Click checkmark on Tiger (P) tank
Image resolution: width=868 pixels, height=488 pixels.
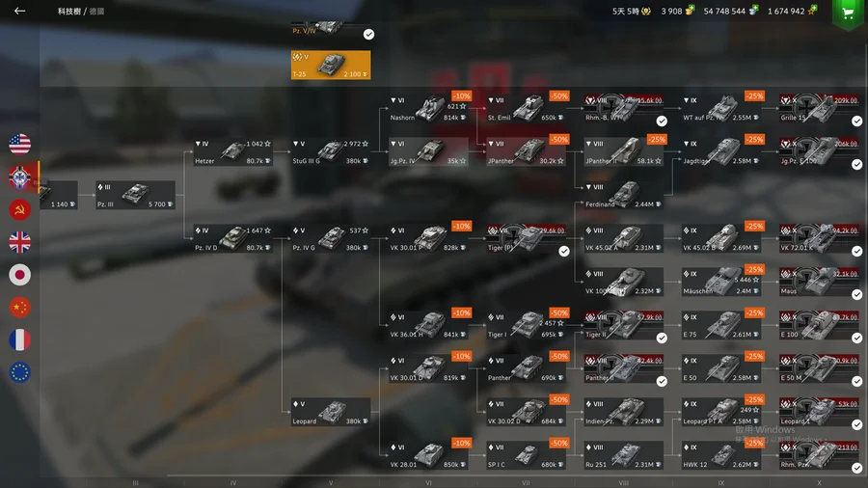coord(564,251)
